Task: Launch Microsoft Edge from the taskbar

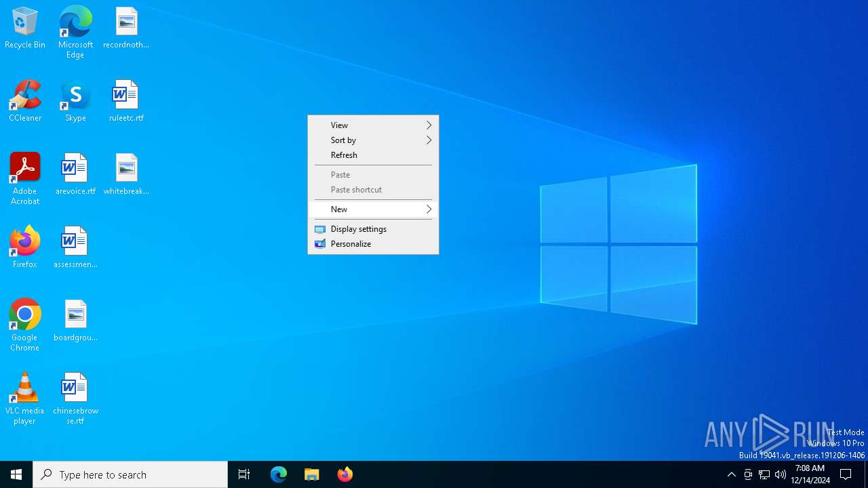Action: [279, 474]
